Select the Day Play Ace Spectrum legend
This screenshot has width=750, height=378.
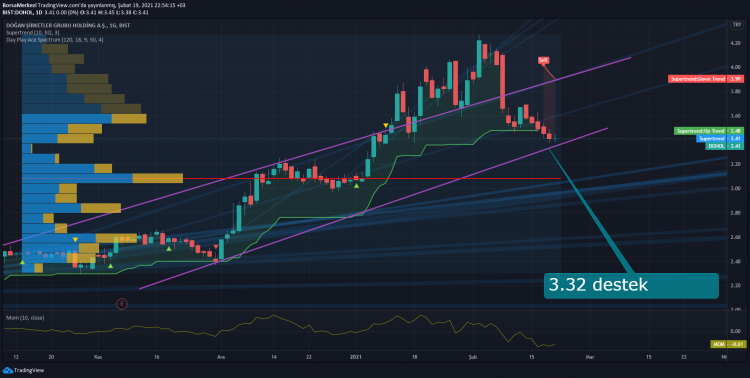click(x=54, y=40)
